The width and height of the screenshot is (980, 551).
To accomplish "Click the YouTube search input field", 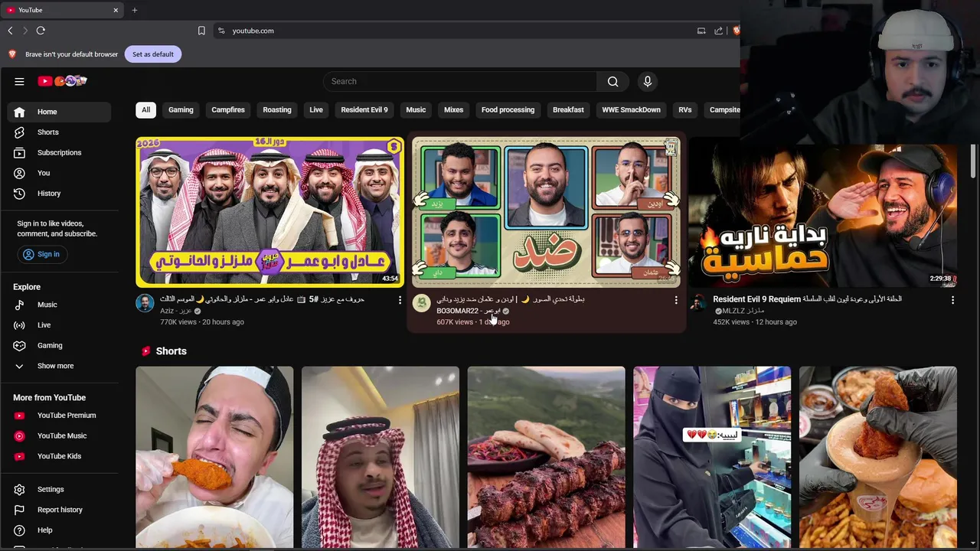I will [459, 81].
